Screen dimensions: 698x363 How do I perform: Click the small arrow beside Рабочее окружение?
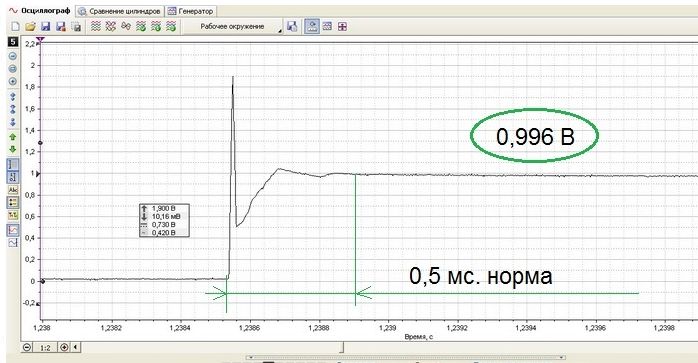point(280,31)
